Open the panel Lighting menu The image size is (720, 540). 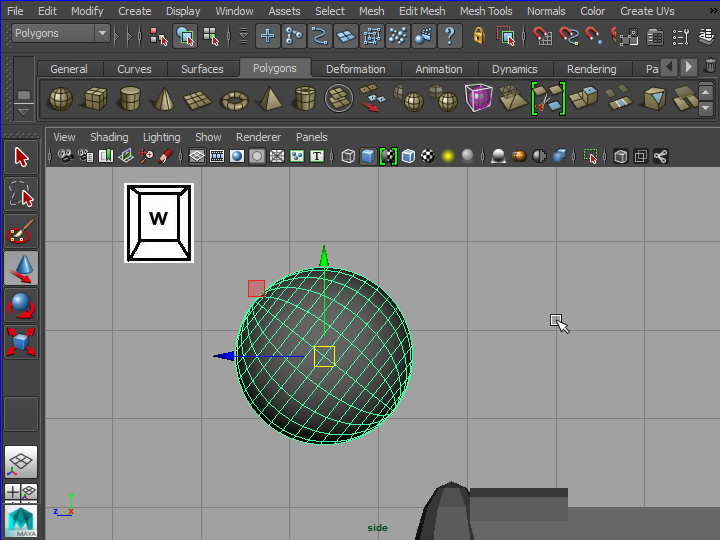(x=161, y=137)
